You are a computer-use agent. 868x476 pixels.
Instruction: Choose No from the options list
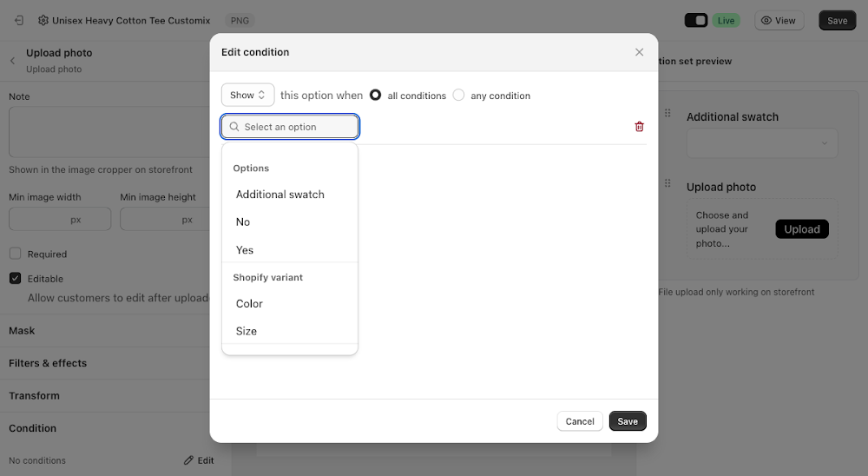click(290, 222)
